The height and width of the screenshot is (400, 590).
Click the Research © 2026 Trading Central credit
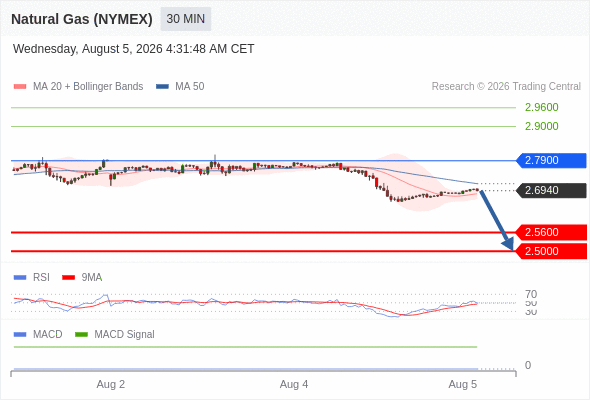click(506, 87)
